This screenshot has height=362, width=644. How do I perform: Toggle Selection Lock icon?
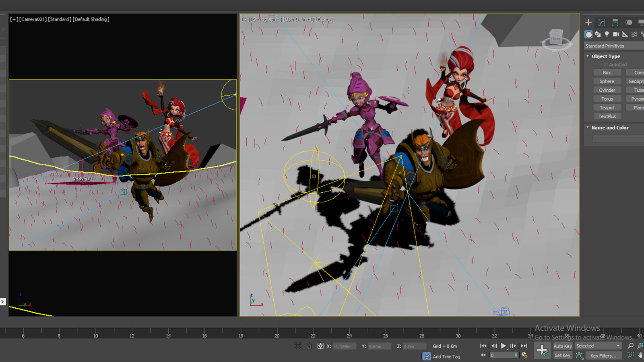[309, 346]
